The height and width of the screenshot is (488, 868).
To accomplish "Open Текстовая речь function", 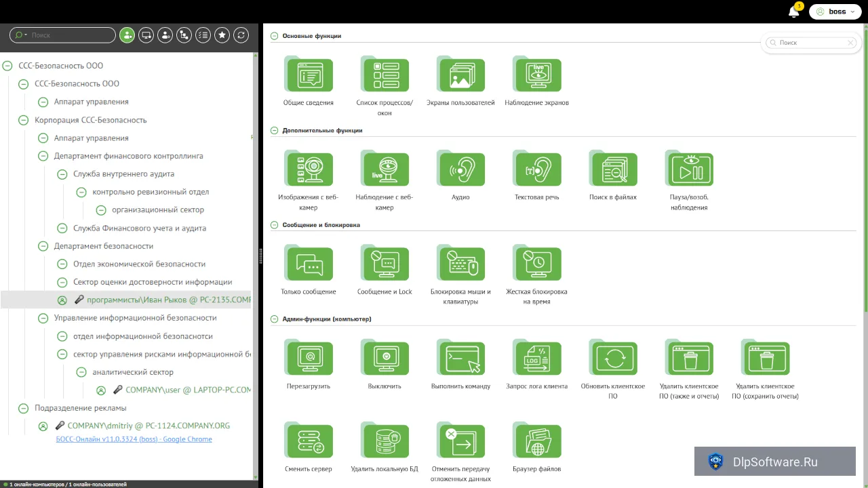I will [537, 169].
